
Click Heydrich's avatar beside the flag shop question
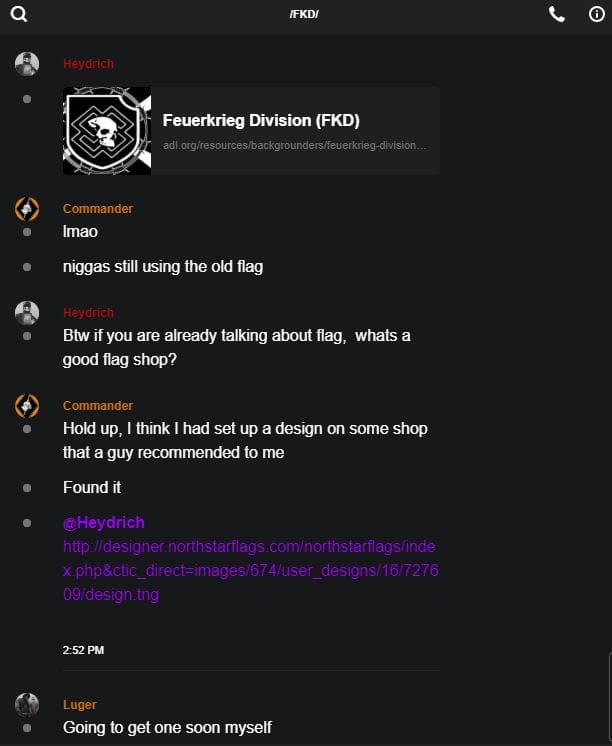coord(27,313)
